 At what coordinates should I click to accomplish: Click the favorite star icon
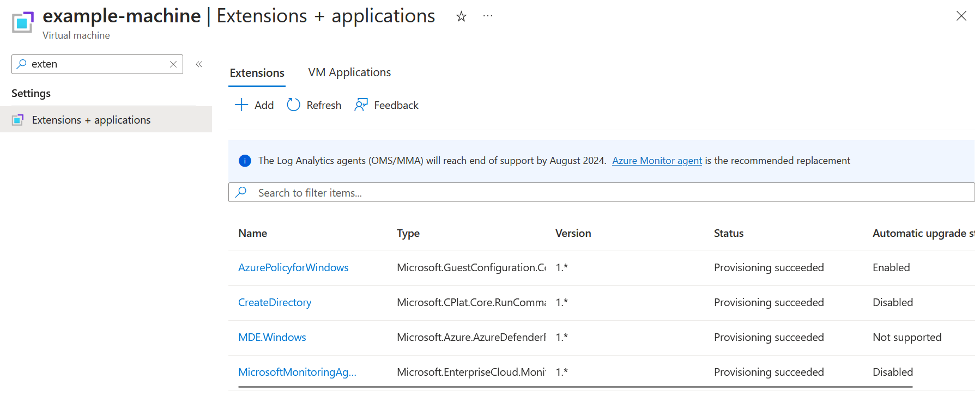pyautogui.click(x=461, y=17)
